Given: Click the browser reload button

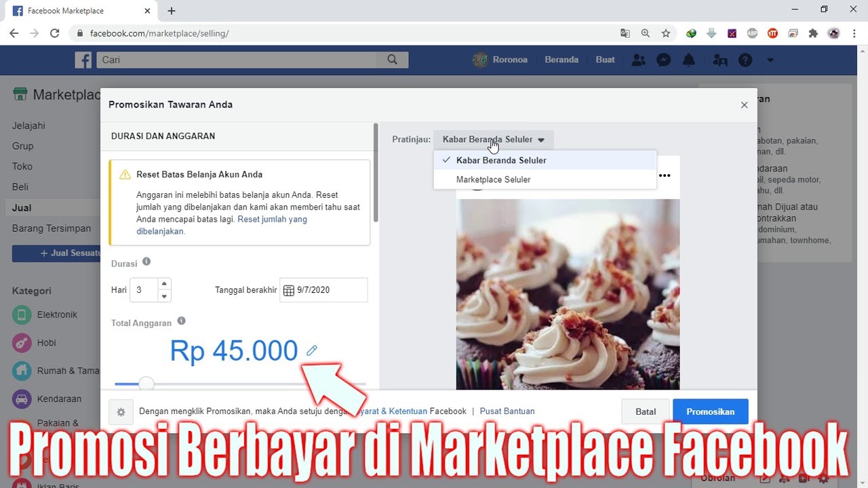Looking at the screenshot, I should coord(55,33).
